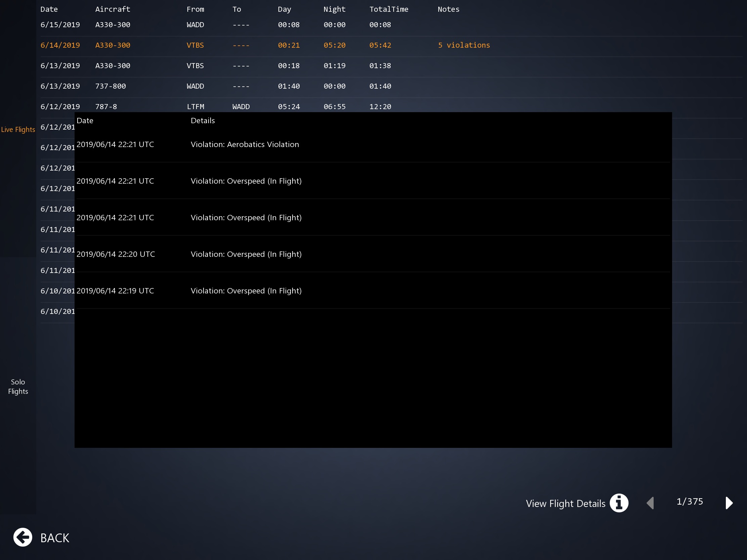Screen dimensions: 747x560
Task: Go to previous logbook page arrow
Action: coord(650,503)
